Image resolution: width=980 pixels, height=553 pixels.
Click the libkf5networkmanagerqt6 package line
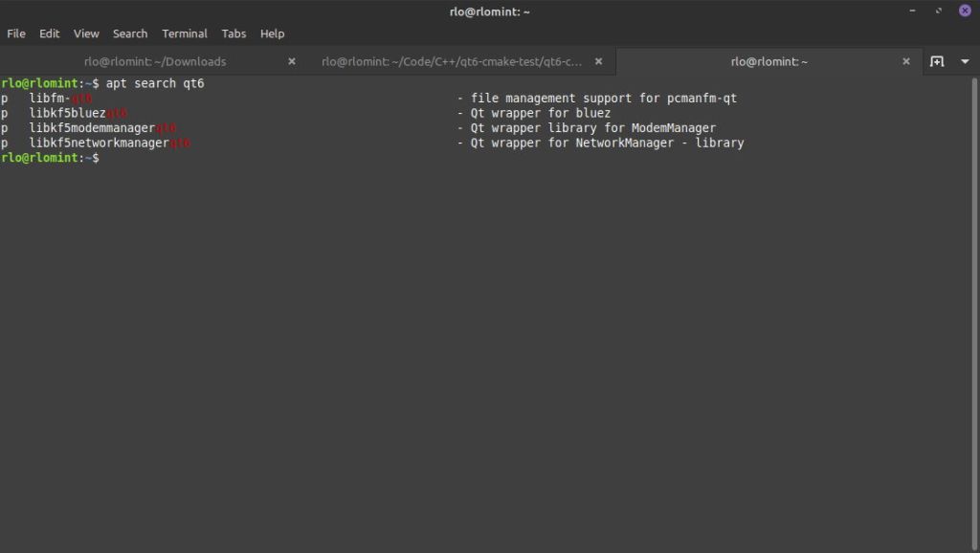(x=110, y=144)
